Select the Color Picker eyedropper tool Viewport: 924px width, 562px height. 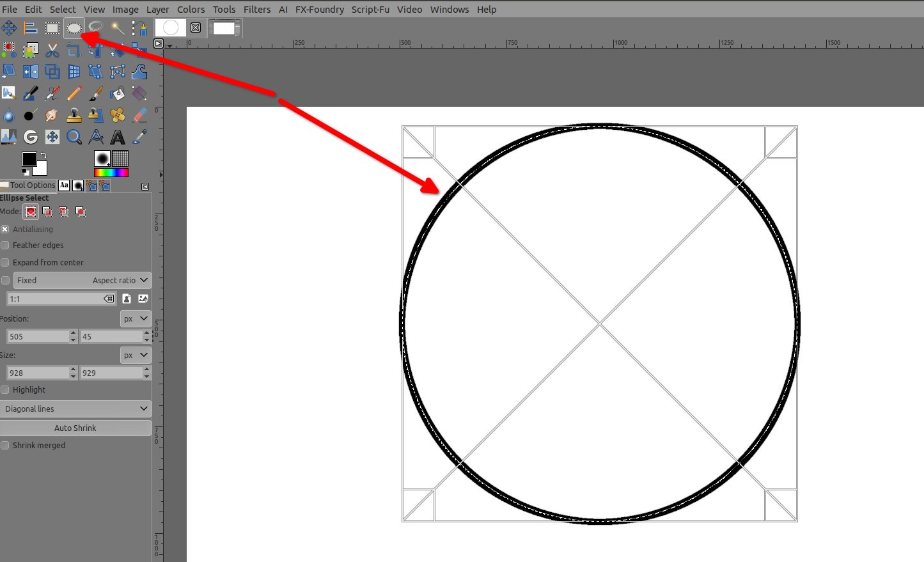(x=139, y=137)
